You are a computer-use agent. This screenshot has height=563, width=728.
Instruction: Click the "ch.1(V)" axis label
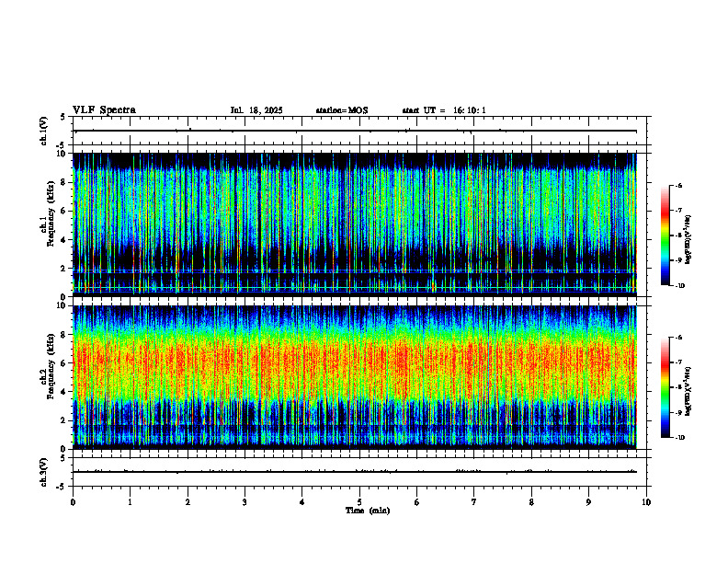[44, 131]
